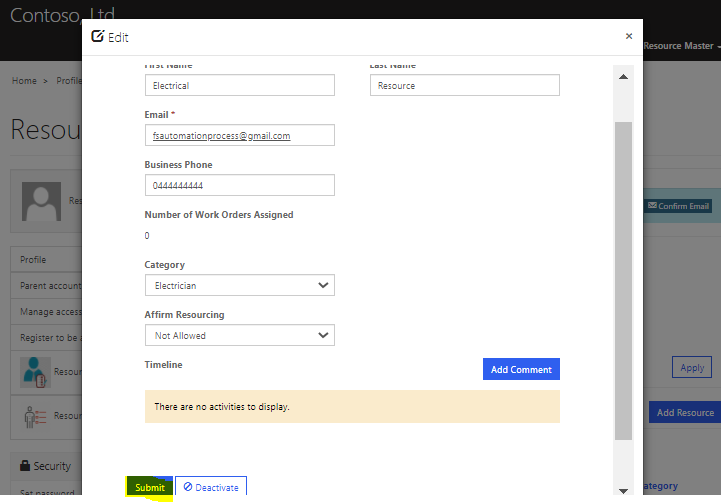Click the Business Phone field
The height and width of the screenshot is (503, 721).
pos(240,185)
